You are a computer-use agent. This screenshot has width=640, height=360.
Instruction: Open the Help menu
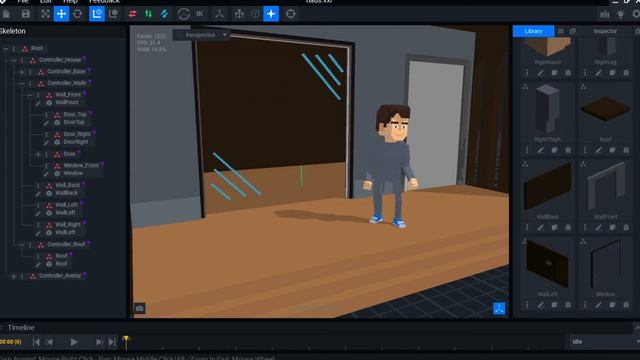pyautogui.click(x=70, y=2)
